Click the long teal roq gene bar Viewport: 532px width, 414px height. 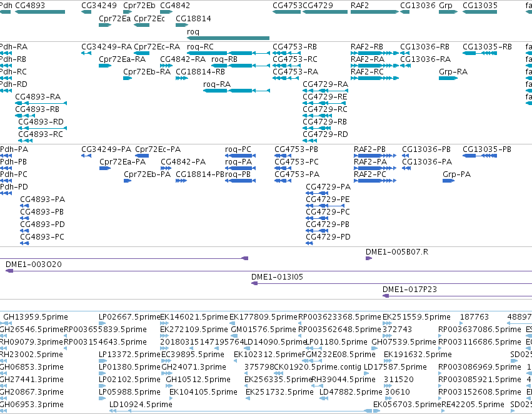(228, 38)
